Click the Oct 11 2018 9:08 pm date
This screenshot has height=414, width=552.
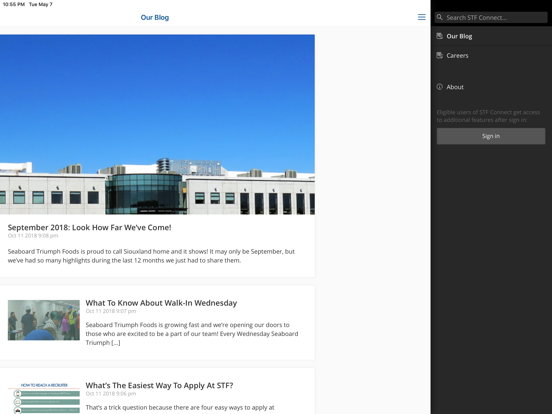pyautogui.click(x=33, y=236)
